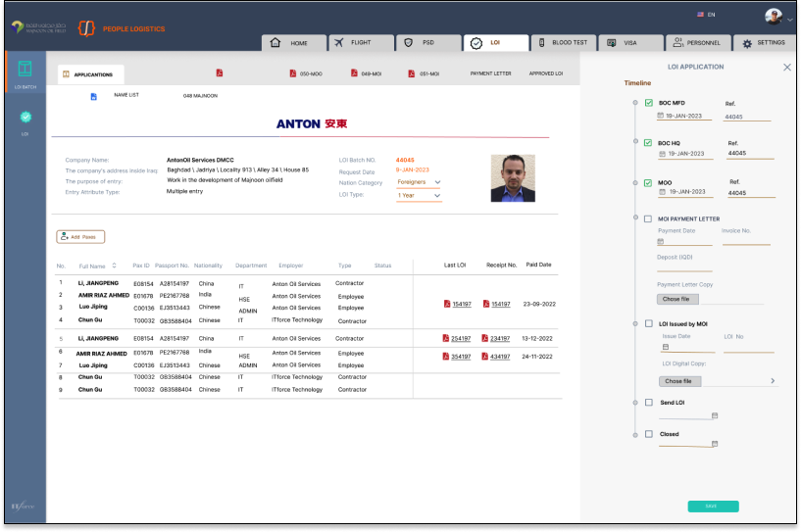Viewport: 801px width, 532px height.
Task: Open the 050-MOO PDF document
Action: (x=293, y=73)
